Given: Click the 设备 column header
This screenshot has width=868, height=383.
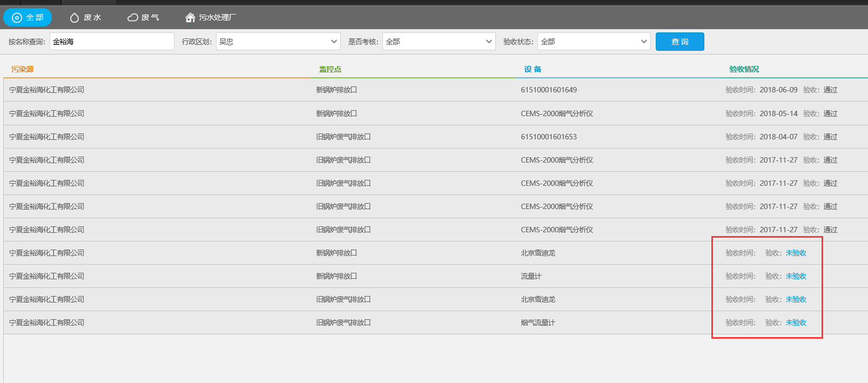Looking at the screenshot, I should (533, 69).
